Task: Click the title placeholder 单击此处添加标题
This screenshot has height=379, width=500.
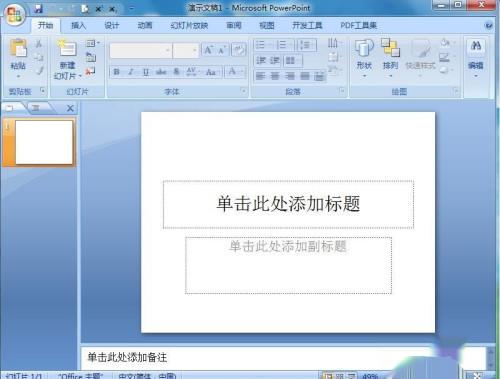Action: (x=288, y=204)
